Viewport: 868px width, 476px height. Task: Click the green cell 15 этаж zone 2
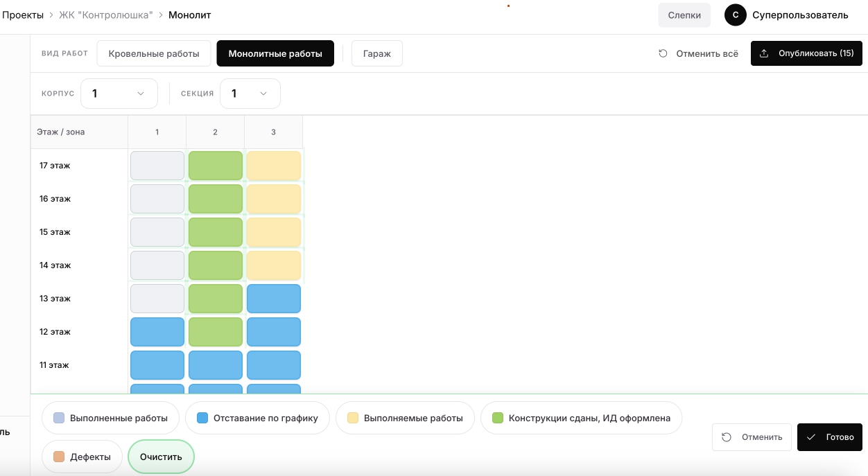216,232
